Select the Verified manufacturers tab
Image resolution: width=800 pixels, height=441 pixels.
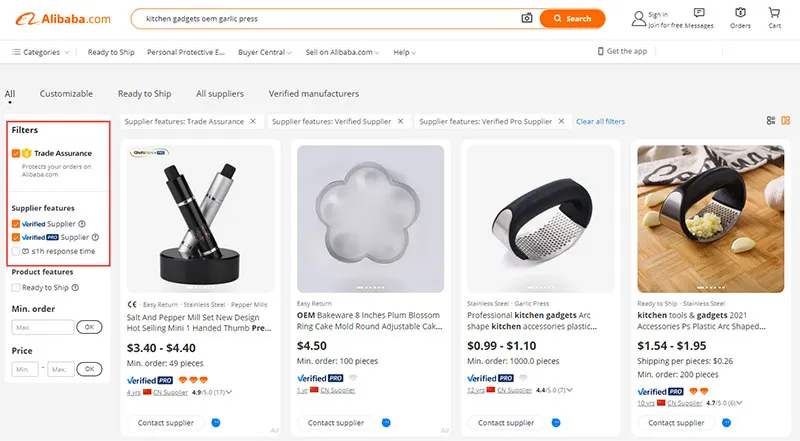[314, 94]
